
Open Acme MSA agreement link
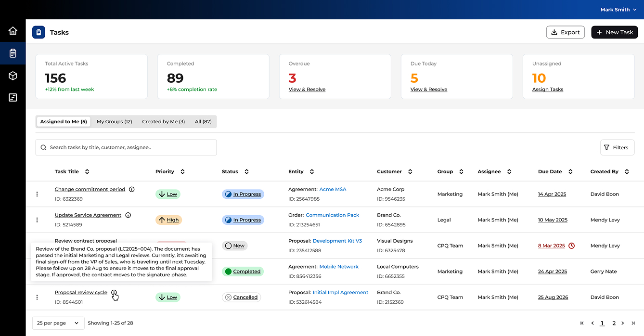(x=333, y=189)
